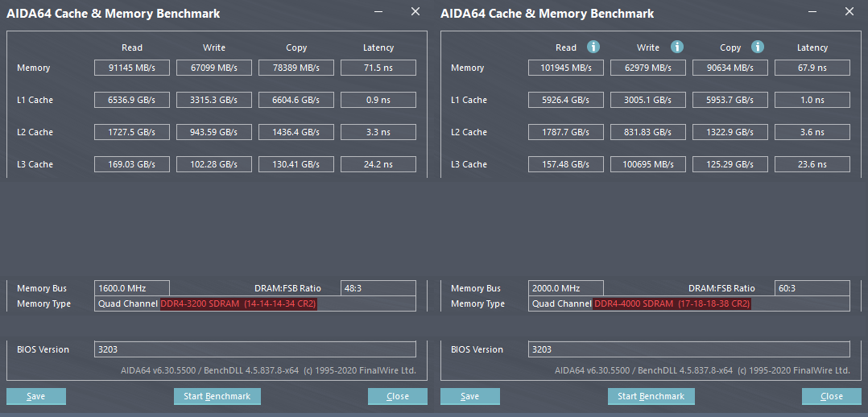868x417 pixels.
Task: Click Save button in left window
Action: pyautogui.click(x=36, y=396)
